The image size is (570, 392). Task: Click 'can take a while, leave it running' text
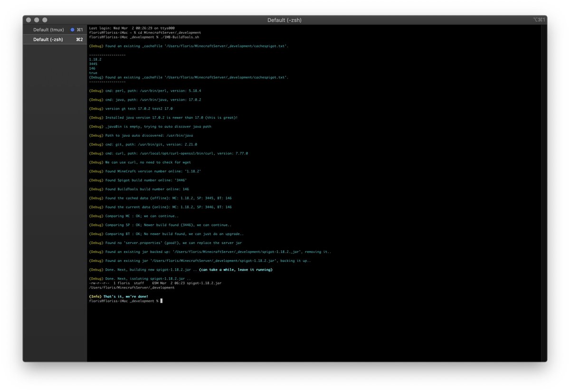[236, 270]
